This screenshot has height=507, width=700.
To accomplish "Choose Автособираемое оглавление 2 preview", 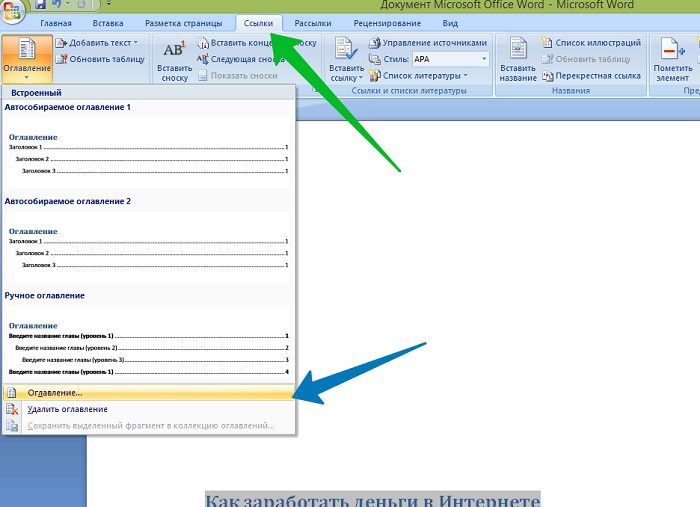I will (x=148, y=247).
